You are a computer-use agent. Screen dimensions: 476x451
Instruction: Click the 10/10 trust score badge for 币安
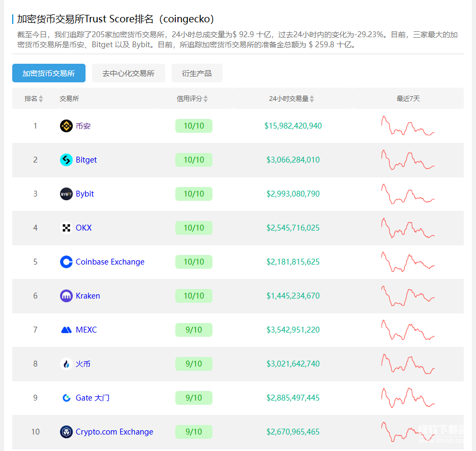click(x=194, y=126)
